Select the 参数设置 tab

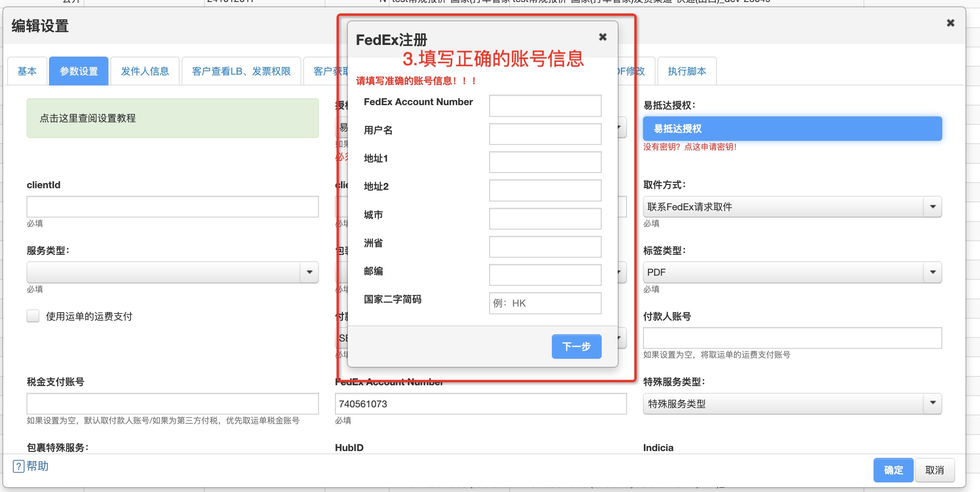click(79, 71)
